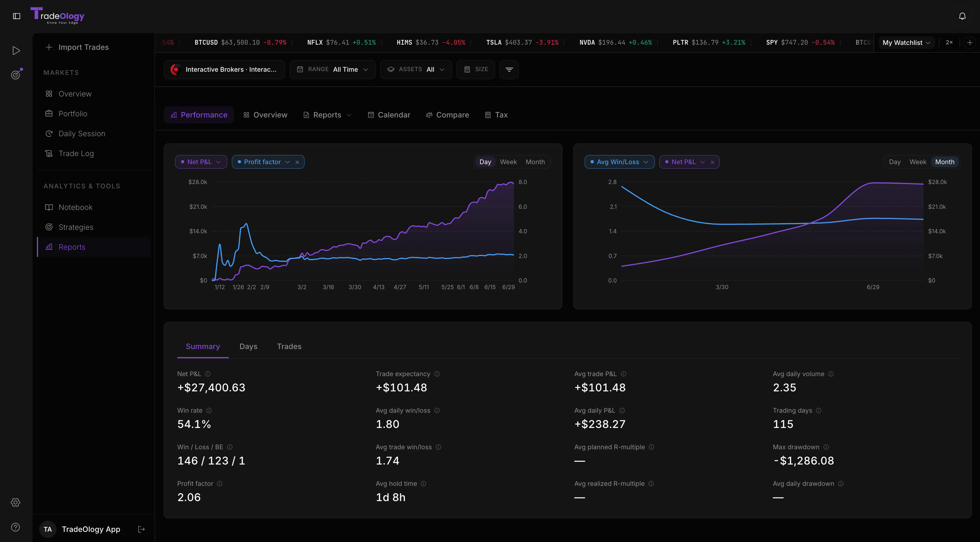Click the Avg planned R-multiple info icon
The width and height of the screenshot is (980, 542).
coord(651,447)
